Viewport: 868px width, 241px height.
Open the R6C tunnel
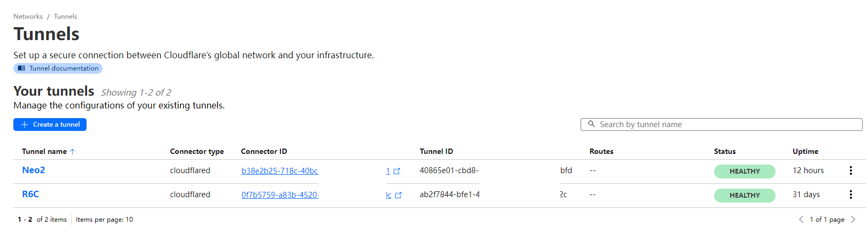pyautogui.click(x=30, y=194)
